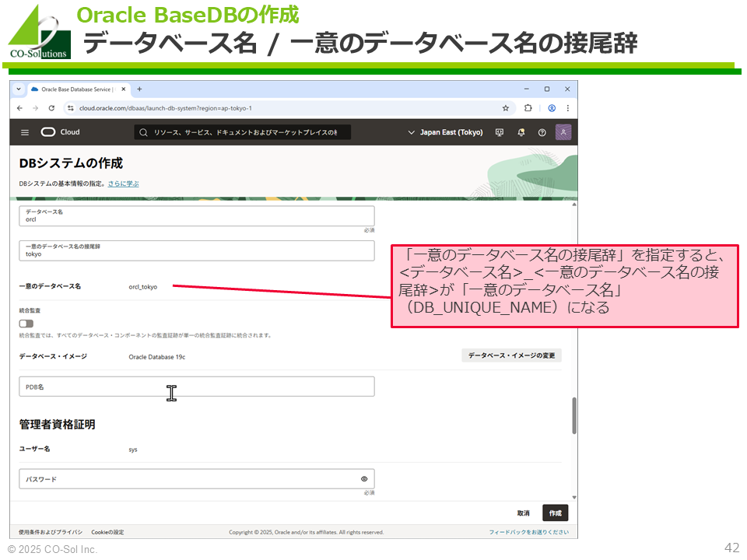Image resolution: width=747 pixels, height=560 pixels.
Task: Click the データベース名 input field
Action: [197, 215]
